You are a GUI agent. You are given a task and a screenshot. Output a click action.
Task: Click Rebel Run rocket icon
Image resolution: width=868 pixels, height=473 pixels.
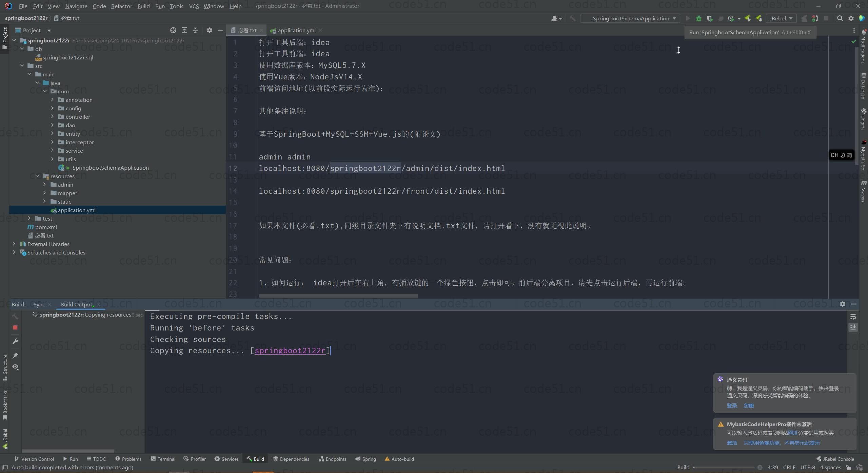[748, 18]
